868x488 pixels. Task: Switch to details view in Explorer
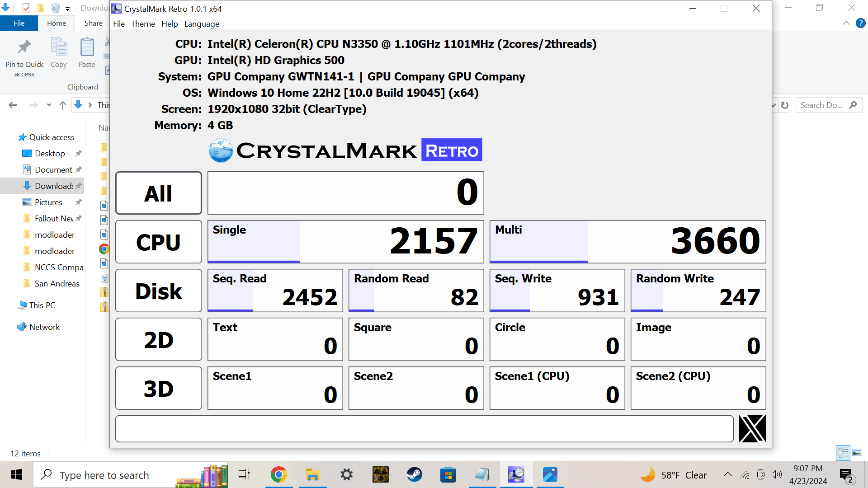pos(843,452)
